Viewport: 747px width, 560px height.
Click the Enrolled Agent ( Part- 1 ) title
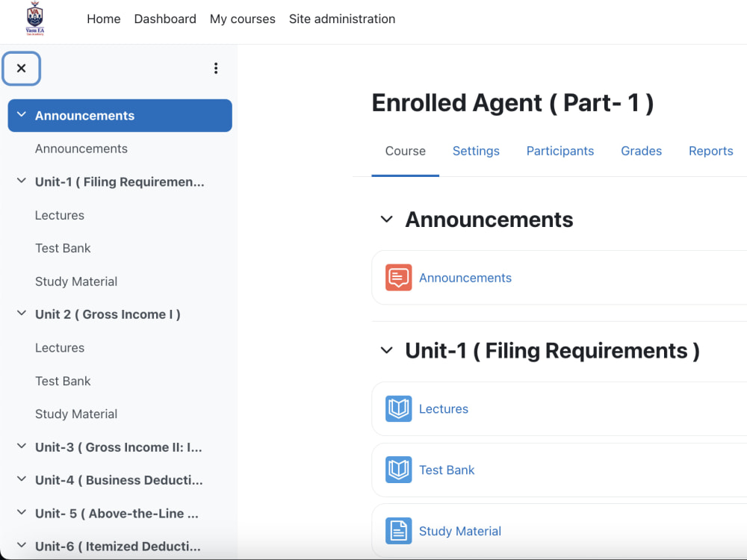coord(512,103)
